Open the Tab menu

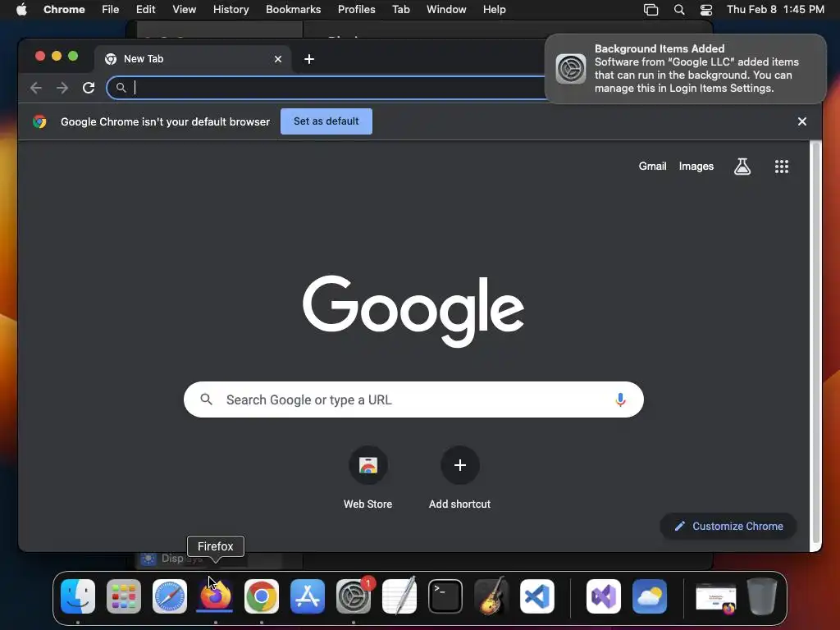400,10
